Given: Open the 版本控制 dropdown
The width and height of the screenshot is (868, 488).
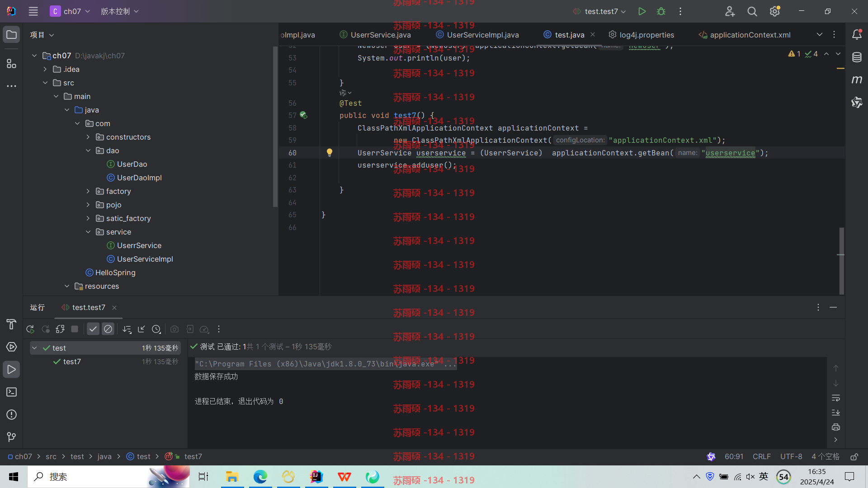Looking at the screenshot, I should tap(120, 11).
